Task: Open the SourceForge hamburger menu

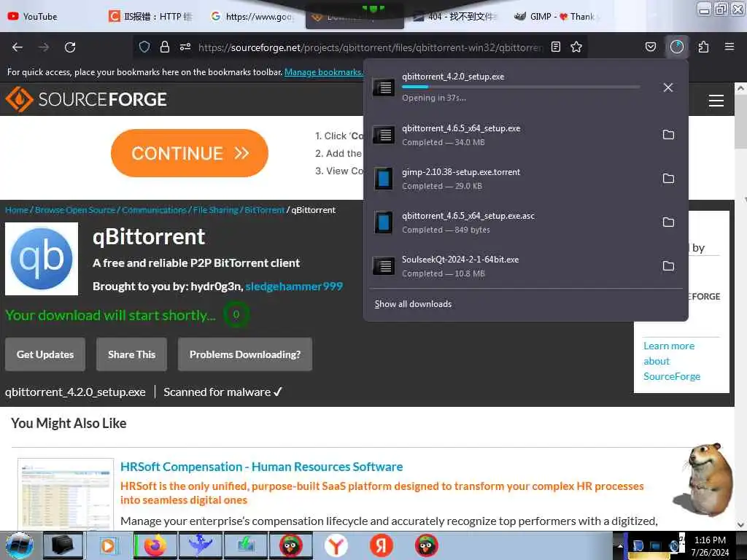Action: coord(716,101)
